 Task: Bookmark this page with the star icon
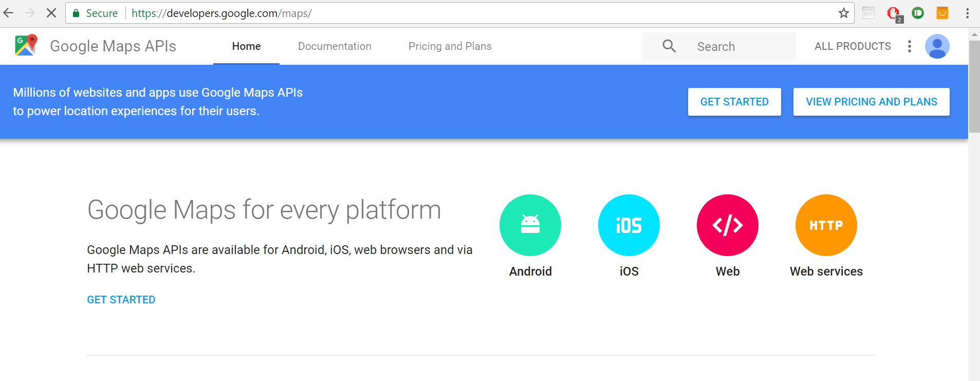(x=843, y=13)
